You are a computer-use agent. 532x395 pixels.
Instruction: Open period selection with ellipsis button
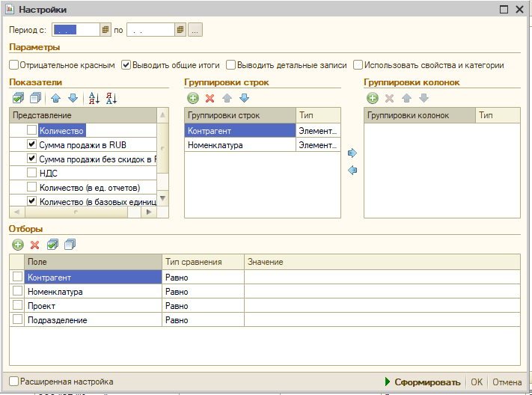pyautogui.click(x=195, y=30)
